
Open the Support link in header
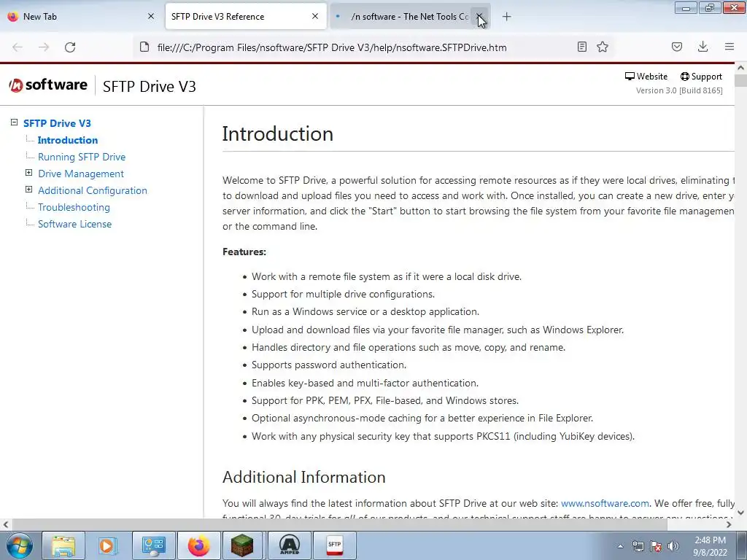[x=701, y=76]
